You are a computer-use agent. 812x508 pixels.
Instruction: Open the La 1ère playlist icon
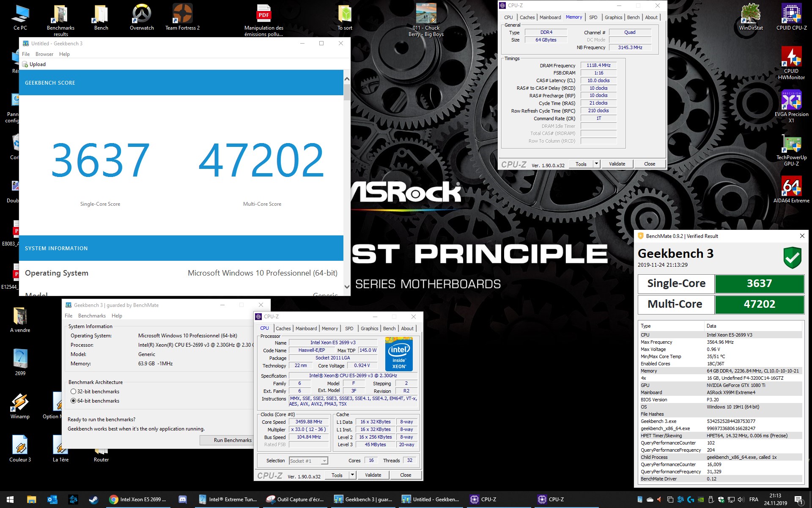(60, 449)
